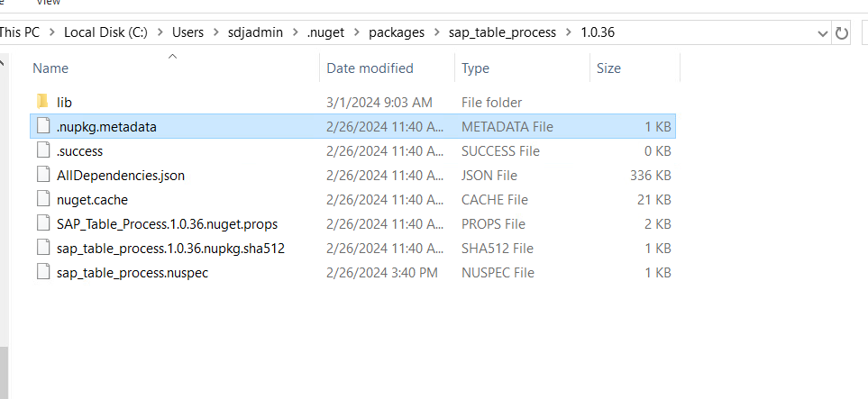Select the lib folder icon

point(43,102)
